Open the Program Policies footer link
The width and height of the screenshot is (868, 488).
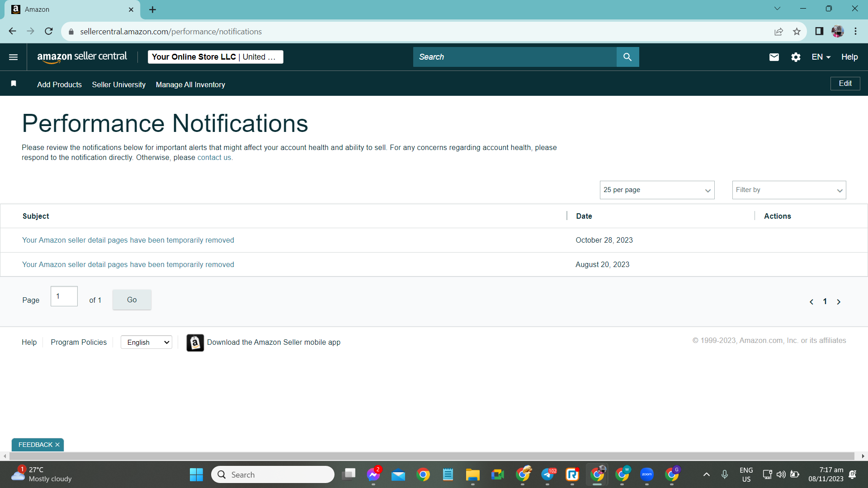79,343
